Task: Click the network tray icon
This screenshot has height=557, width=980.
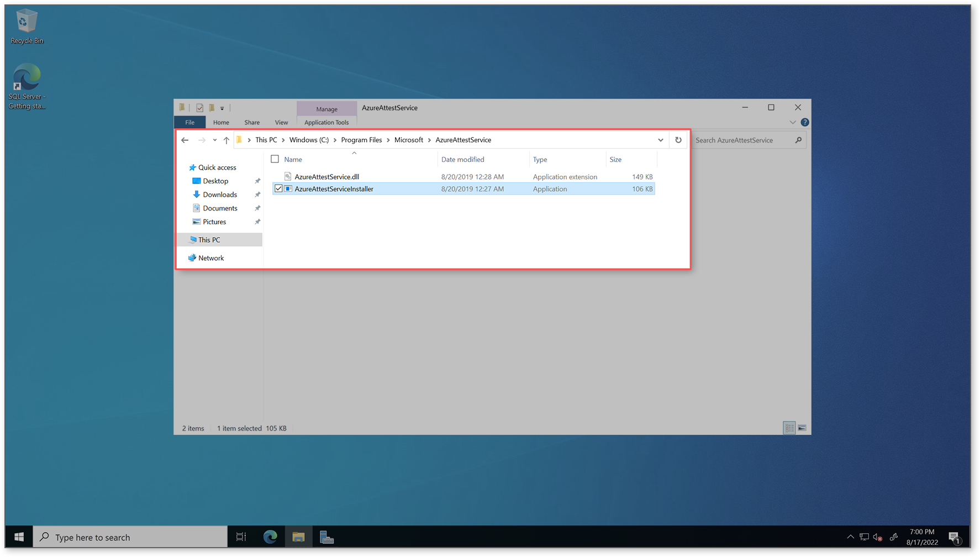Action: pos(864,537)
